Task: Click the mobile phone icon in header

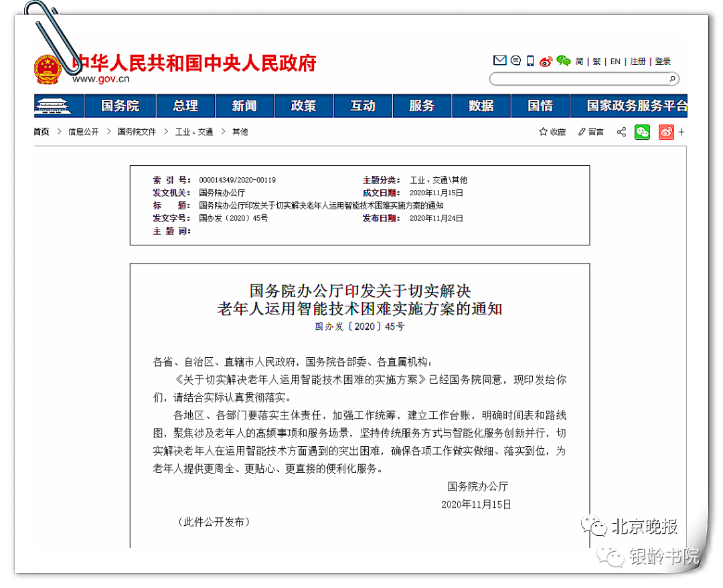Action: 530,61
